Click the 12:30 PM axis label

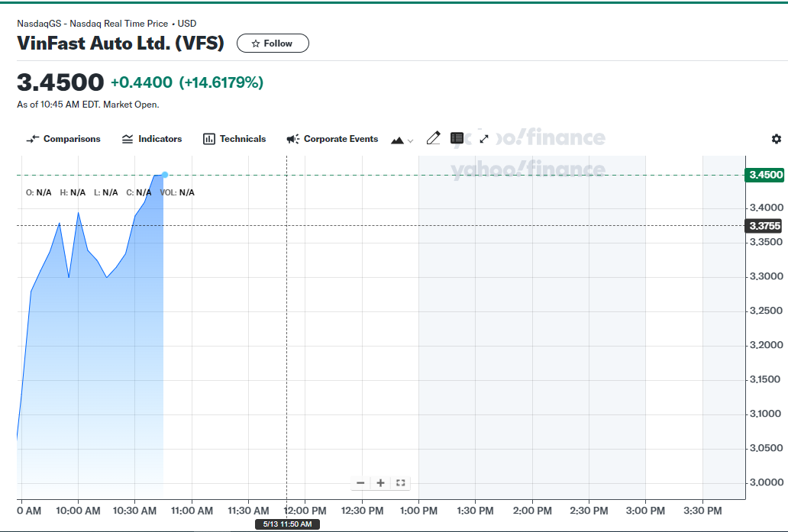point(363,511)
